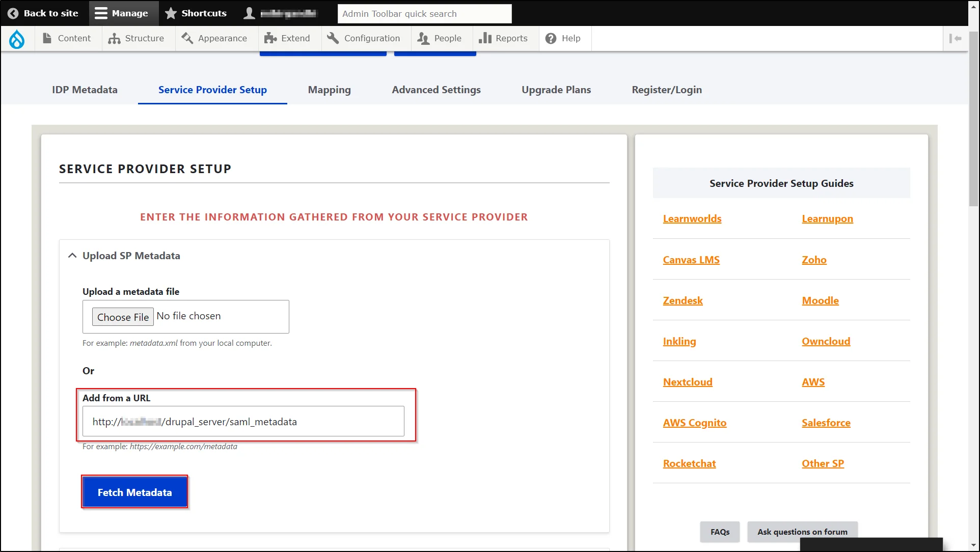Collapse the Upload SP Metadata section
This screenshot has width=980, height=552.
click(x=124, y=256)
